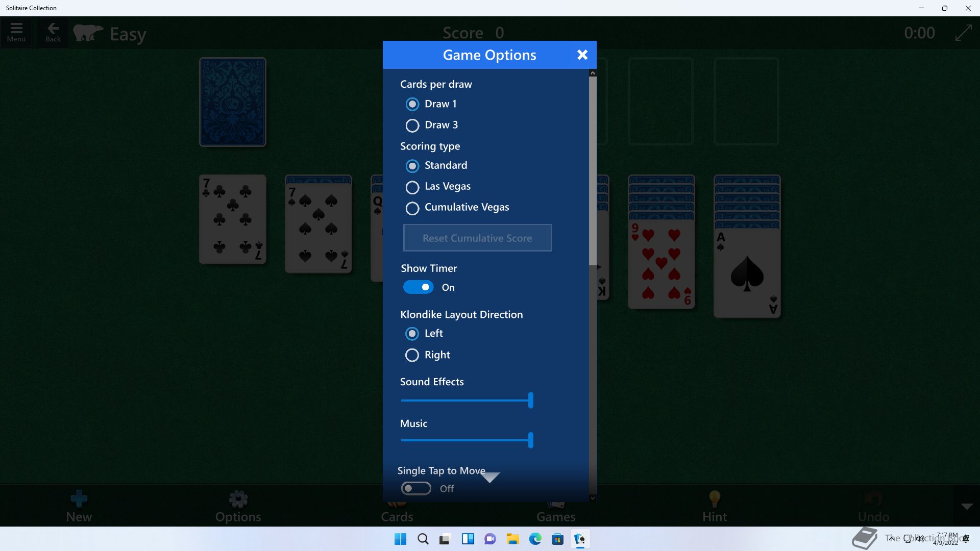The height and width of the screenshot is (551, 980).
Task: Click the scroll-down triangle indicator
Action: coord(490,478)
